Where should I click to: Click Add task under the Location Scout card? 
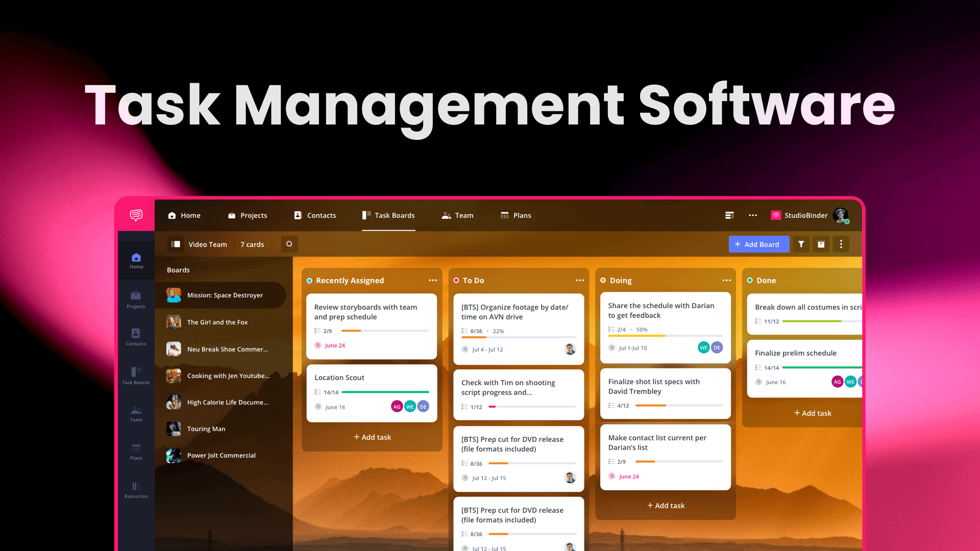coord(372,437)
